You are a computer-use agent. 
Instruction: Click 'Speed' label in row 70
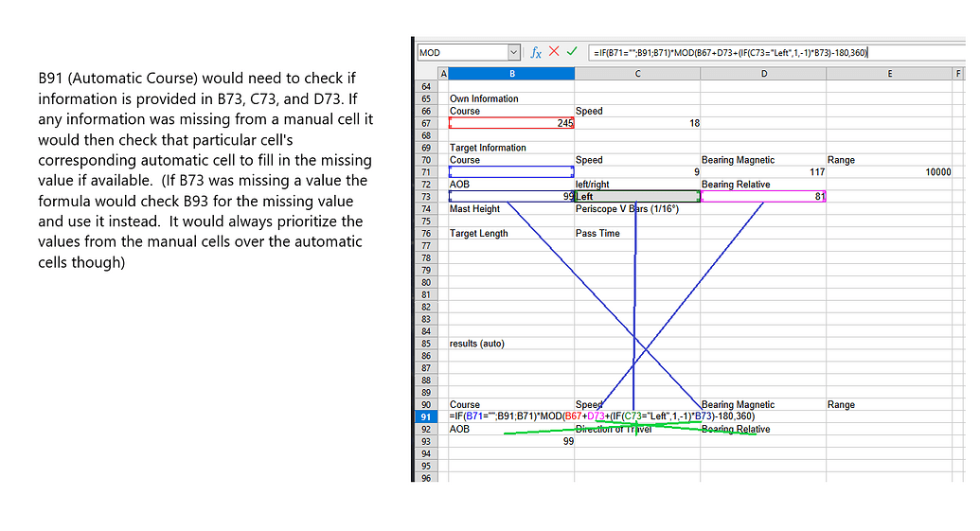pyautogui.click(x=589, y=160)
